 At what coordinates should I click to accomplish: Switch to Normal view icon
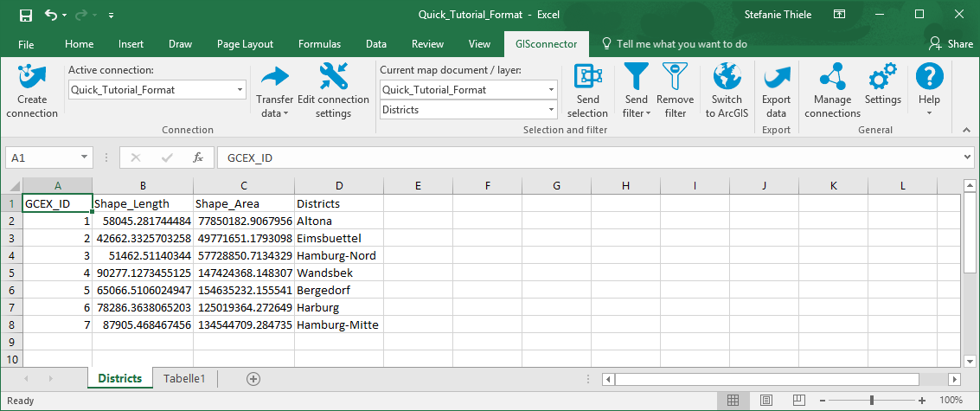(733, 400)
